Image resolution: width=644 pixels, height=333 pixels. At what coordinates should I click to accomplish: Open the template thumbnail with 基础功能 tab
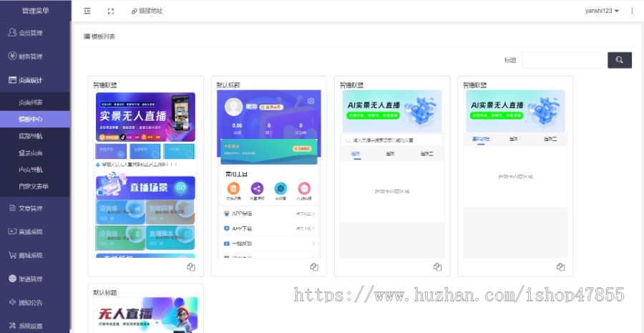pyautogui.click(x=515, y=174)
